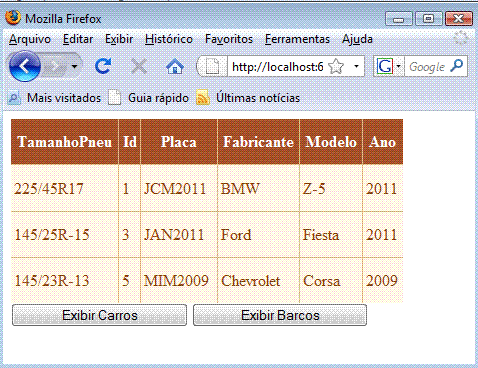
Task: Go to the Home page icon
Action: [x=175, y=66]
